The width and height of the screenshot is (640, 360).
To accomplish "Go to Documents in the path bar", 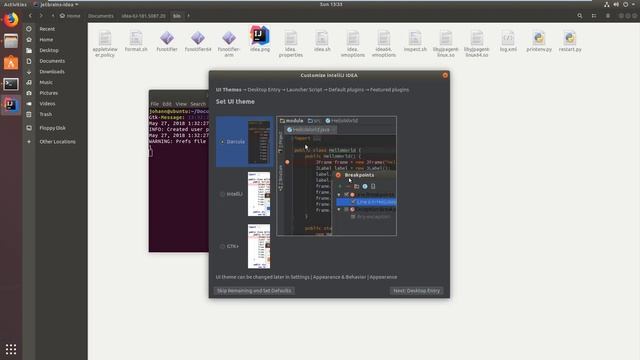I will pyautogui.click(x=101, y=16).
